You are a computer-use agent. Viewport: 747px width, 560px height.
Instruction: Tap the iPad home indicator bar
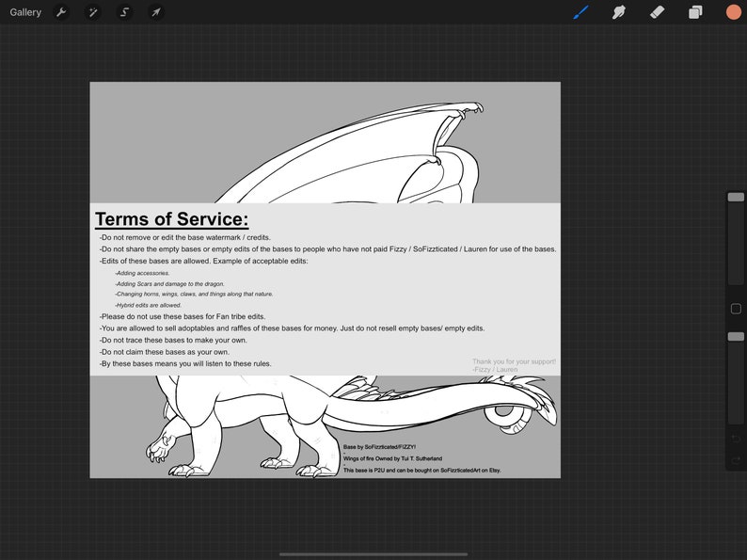pos(373,554)
